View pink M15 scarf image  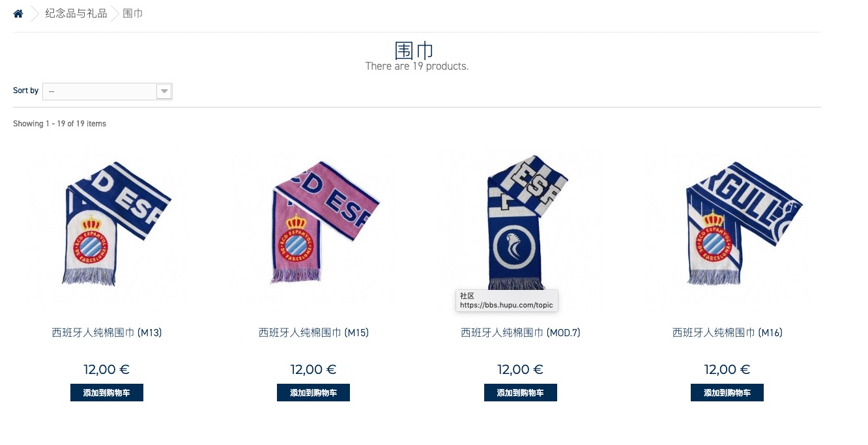click(313, 223)
